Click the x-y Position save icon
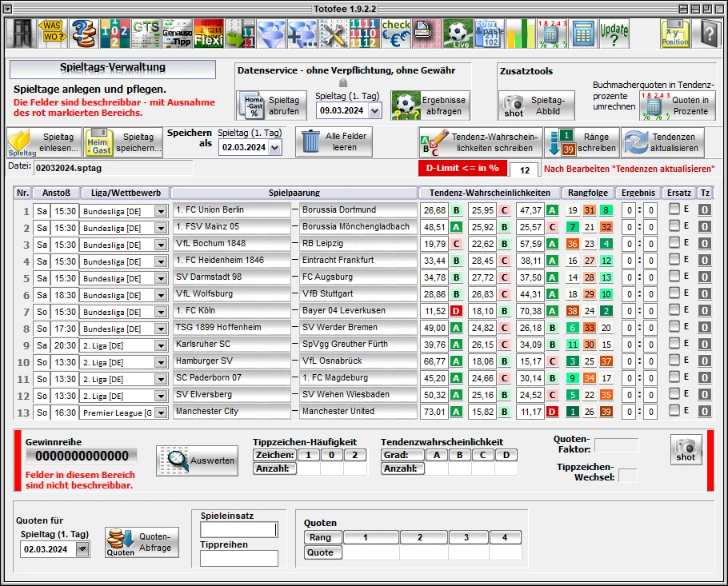The height and width of the screenshot is (586, 728). 674,34
